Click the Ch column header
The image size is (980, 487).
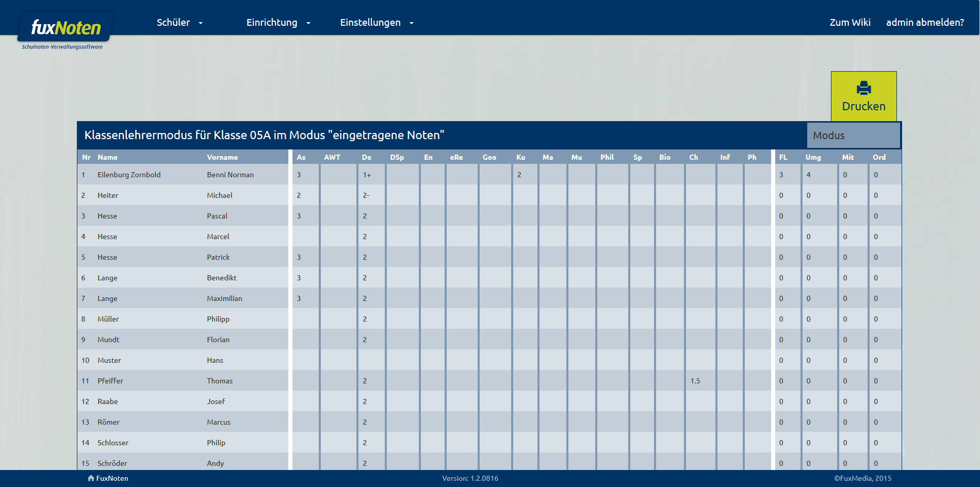coord(694,157)
